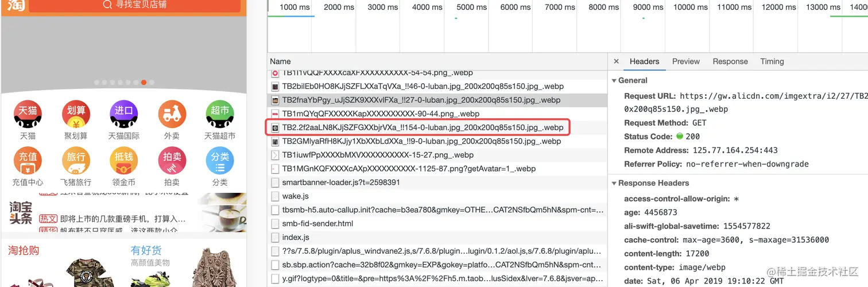This screenshot has height=287, width=868.
Task: Open headline 即将上市的几款重磅手机
Action: click(x=123, y=219)
